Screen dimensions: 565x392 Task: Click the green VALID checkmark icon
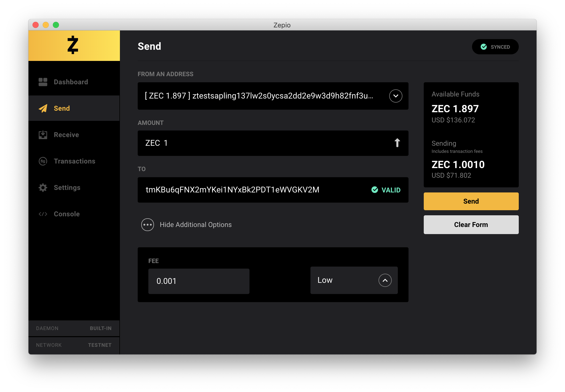point(375,190)
